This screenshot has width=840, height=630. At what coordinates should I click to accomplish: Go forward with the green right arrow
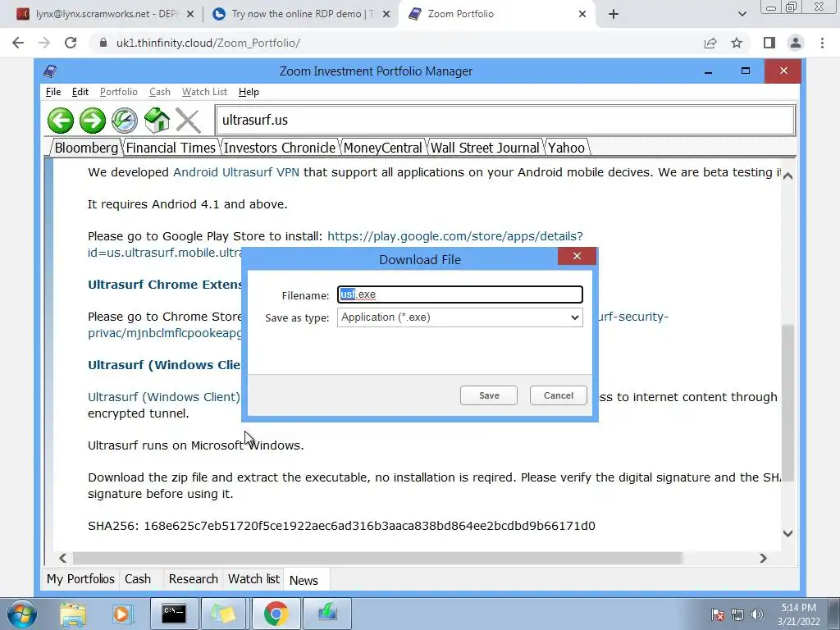click(93, 120)
